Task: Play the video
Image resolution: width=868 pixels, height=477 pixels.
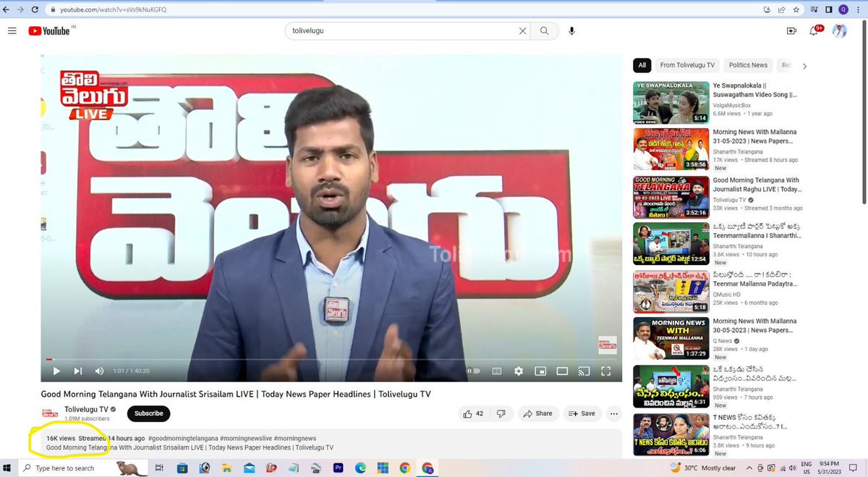Action: click(56, 371)
